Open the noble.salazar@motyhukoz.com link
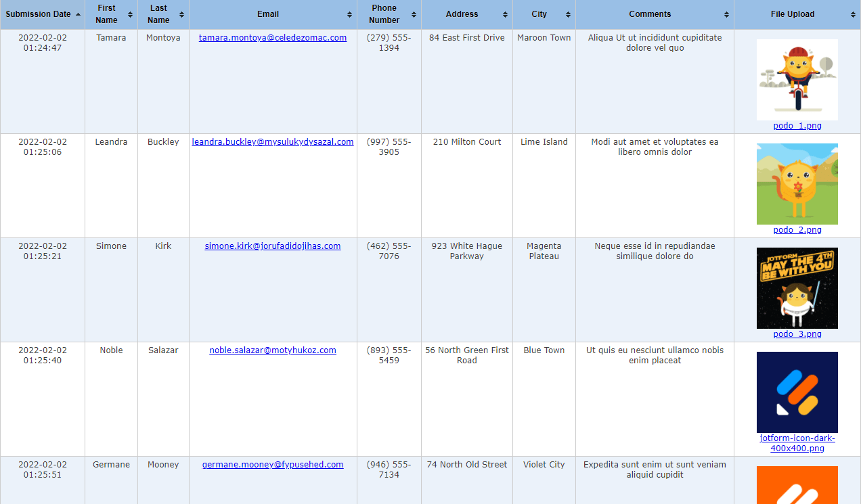This screenshot has height=504, width=861. tap(273, 350)
